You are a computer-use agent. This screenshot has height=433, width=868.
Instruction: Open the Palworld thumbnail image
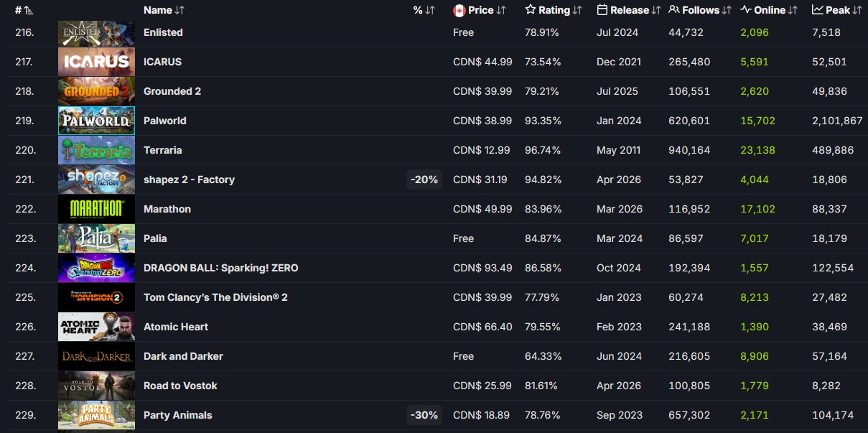point(96,121)
